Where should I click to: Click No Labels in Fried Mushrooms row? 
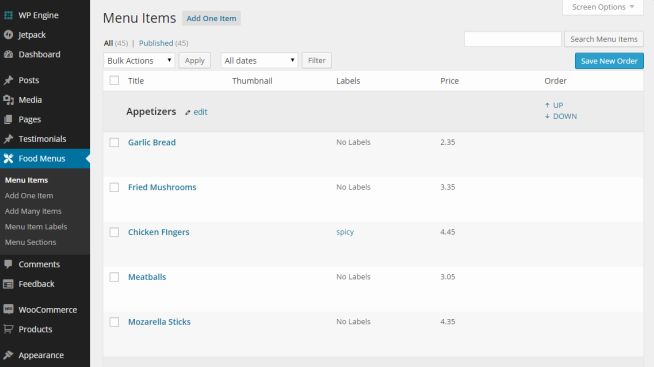(353, 187)
